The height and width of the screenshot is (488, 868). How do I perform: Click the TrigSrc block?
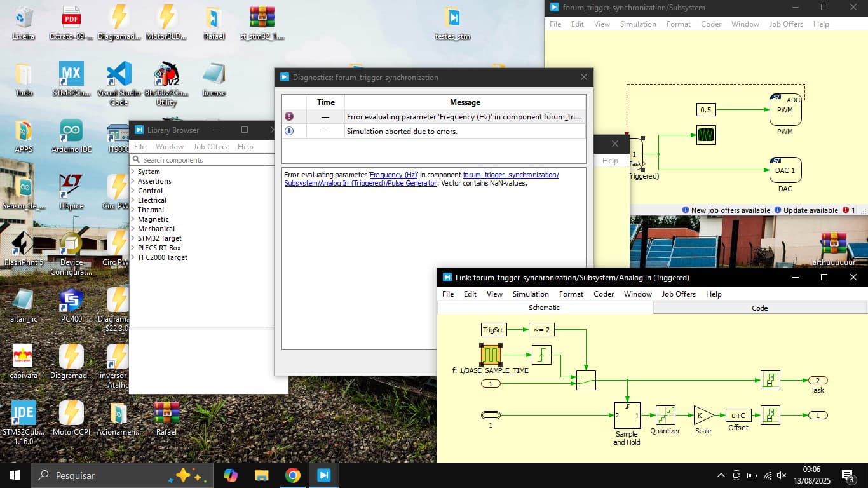[x=494, y=330]
